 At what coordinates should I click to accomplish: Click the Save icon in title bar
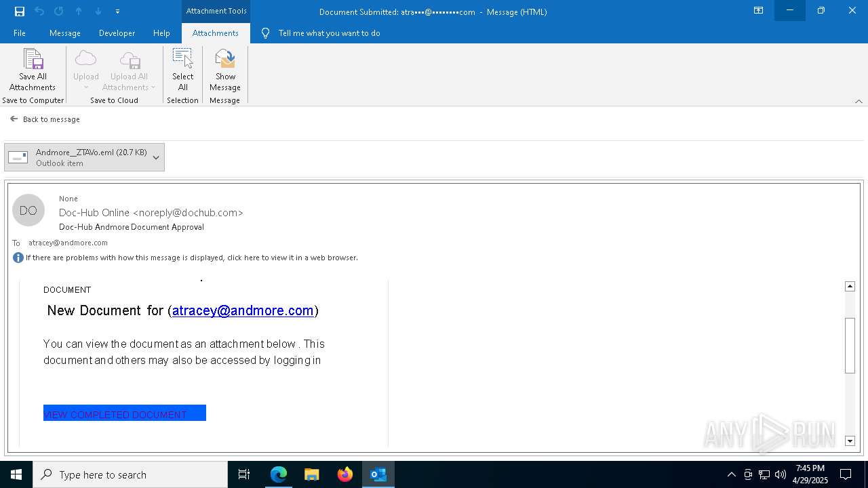20,11
